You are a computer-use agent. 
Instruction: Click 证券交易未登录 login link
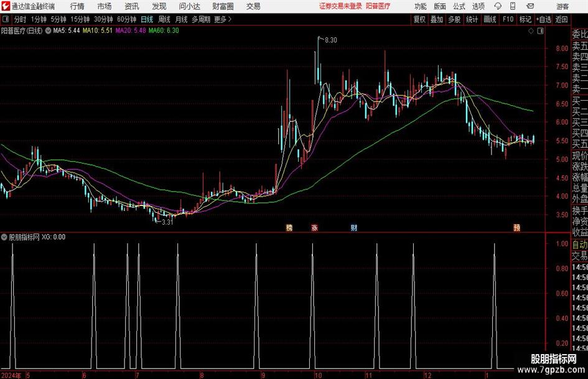coord(340,6)
